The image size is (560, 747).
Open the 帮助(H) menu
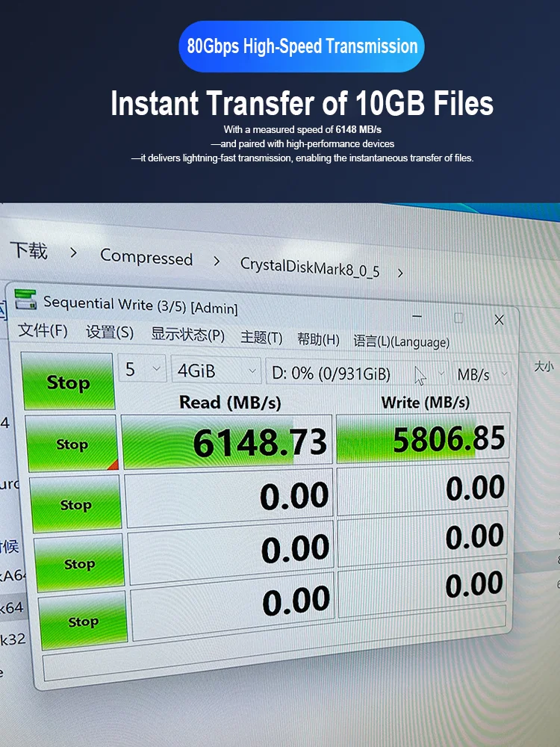coord(318,339)
